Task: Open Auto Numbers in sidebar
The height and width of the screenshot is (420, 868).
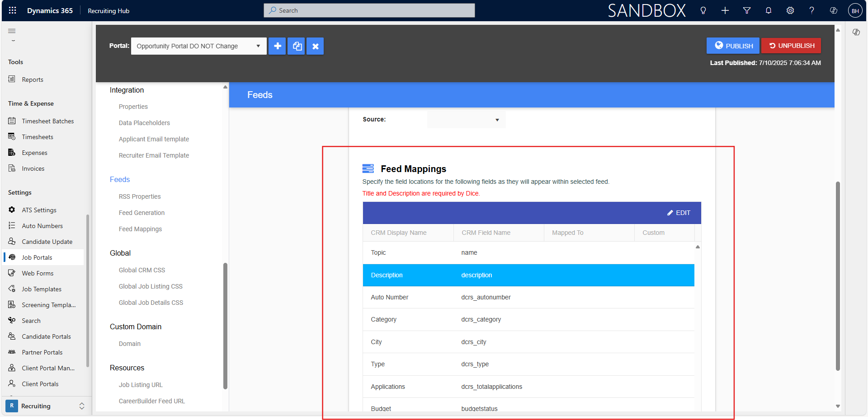Action: (x=42, y=226)
